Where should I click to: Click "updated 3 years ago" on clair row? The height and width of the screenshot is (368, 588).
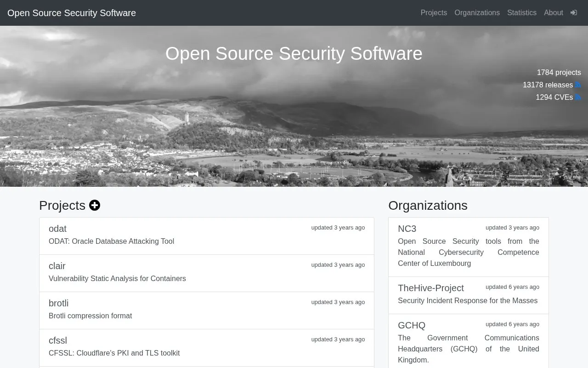tap(338, 265)
